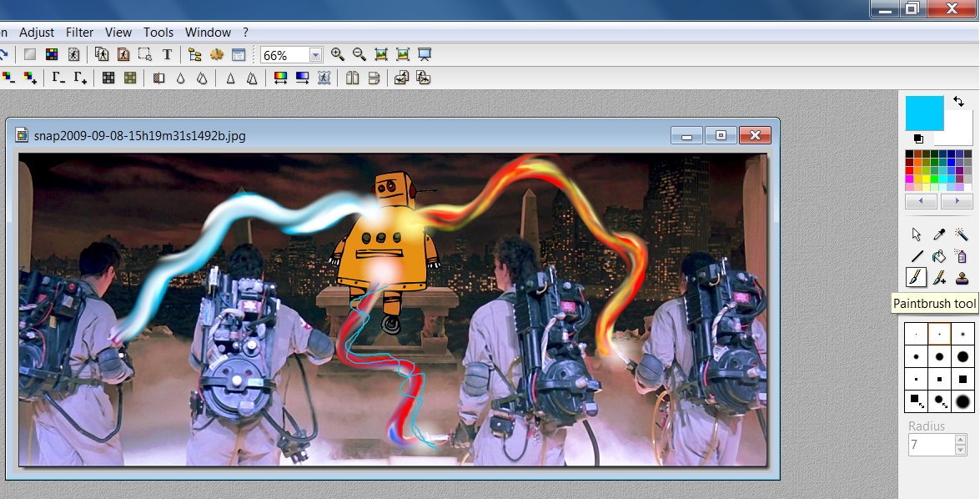The height and width of the screenshot is (499, 980).
Task: Activate the Selection arrow tool
Action: [917, 234]
